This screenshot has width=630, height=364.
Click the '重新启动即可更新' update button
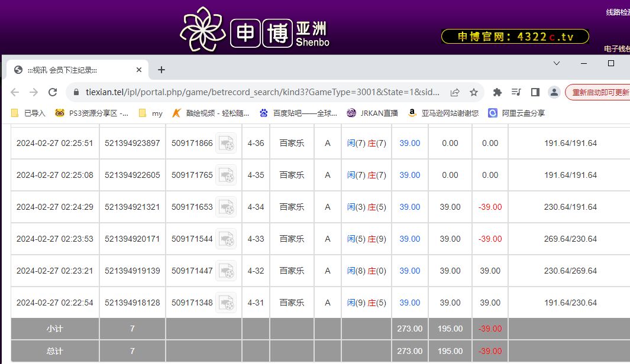599,92
